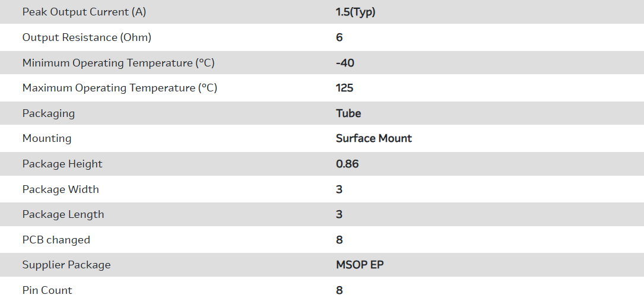This screenshot has height=301, width=644.
Task: Click the Package Width label
Action: tap(61, 189)
